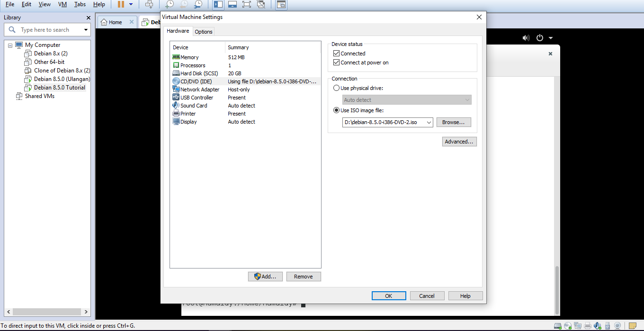Viewport: 644px width, 331px height.
Task: Open the File menu
Action: tap(10, 4)
